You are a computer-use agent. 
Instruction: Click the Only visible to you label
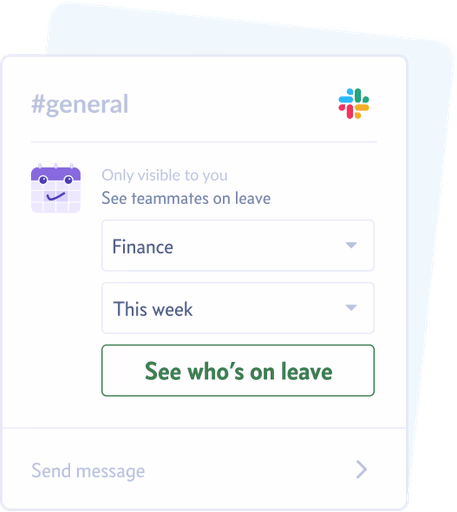(165, 175)
